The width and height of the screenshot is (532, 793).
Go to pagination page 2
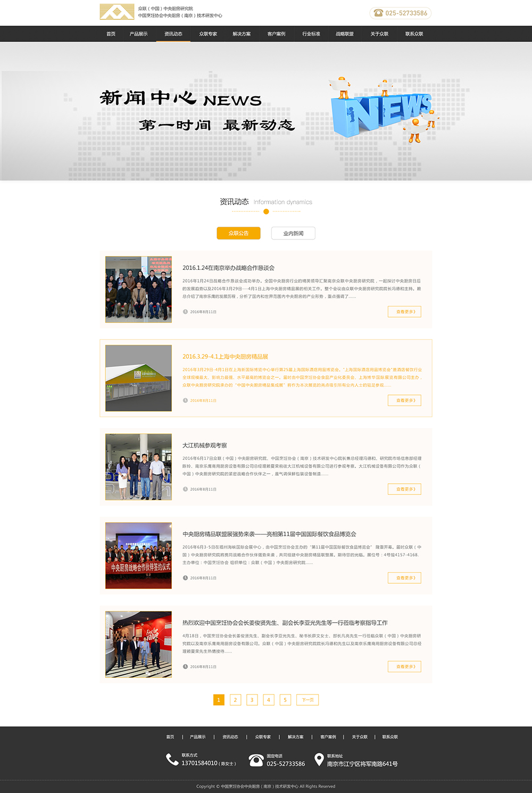click(x=235, y=700)
